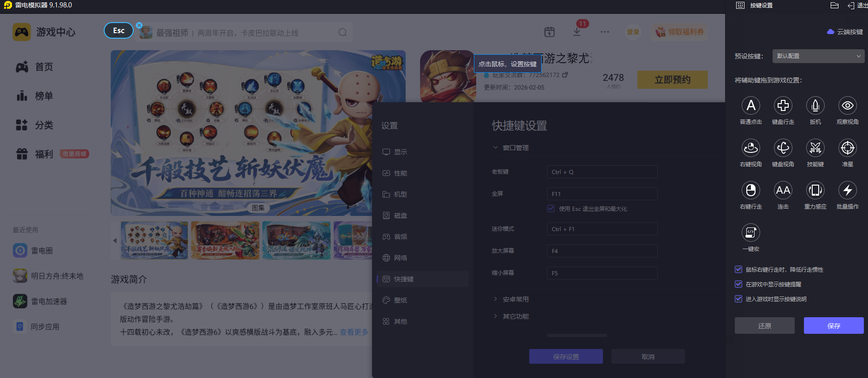Click the 立即预约 button
The width and height of the screenshot is (868, 378).
(x=672, y=80)
